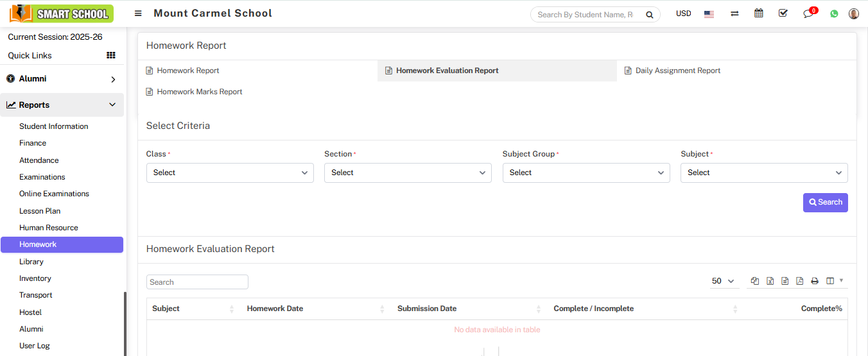Click the switch session arrows icon
Viewport: 868px width, 356px height.
[x=734, y=13]
